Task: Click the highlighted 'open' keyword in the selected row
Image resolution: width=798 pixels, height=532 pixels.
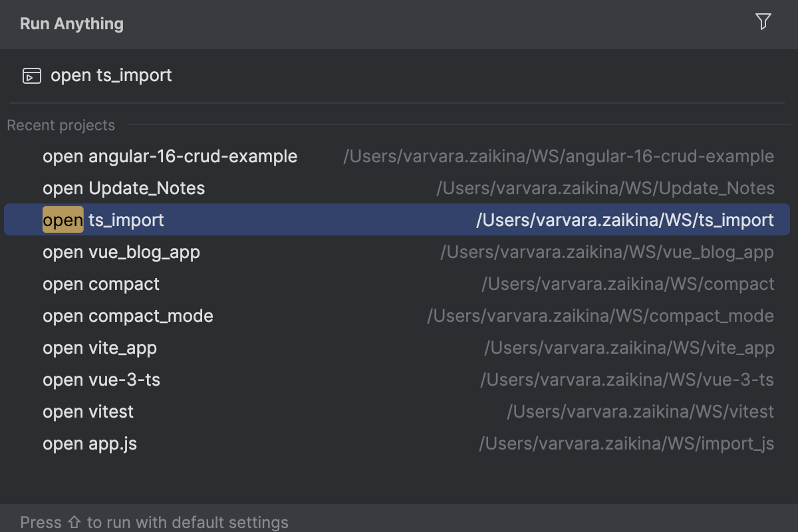Action: (x=63, y=219)
